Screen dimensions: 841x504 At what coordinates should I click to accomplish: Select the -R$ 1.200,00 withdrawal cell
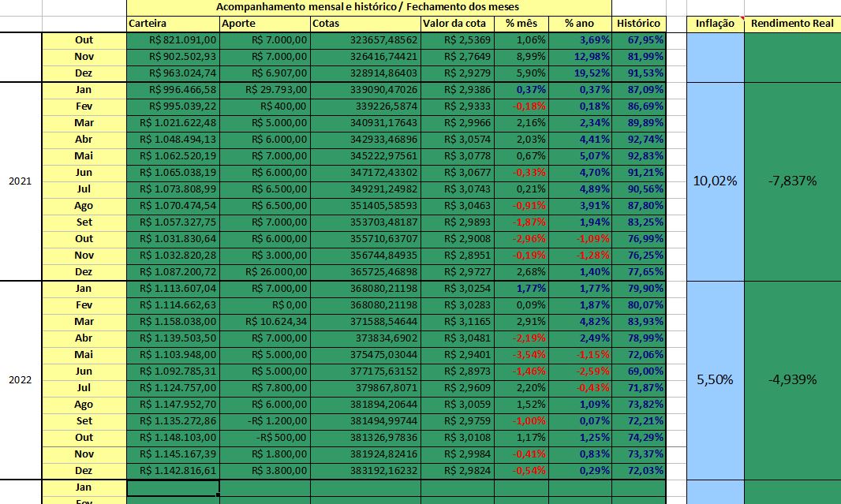click(x=265, y=421)
